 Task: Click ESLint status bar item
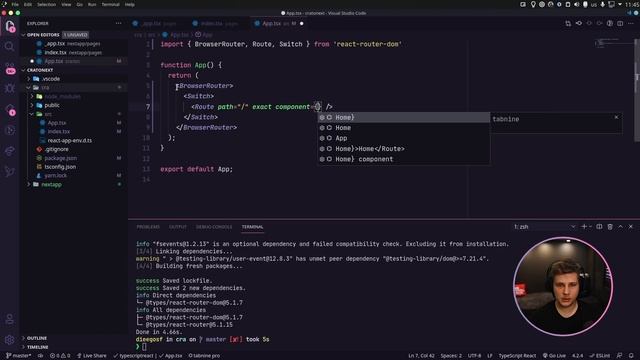click(x=600, y=356)
